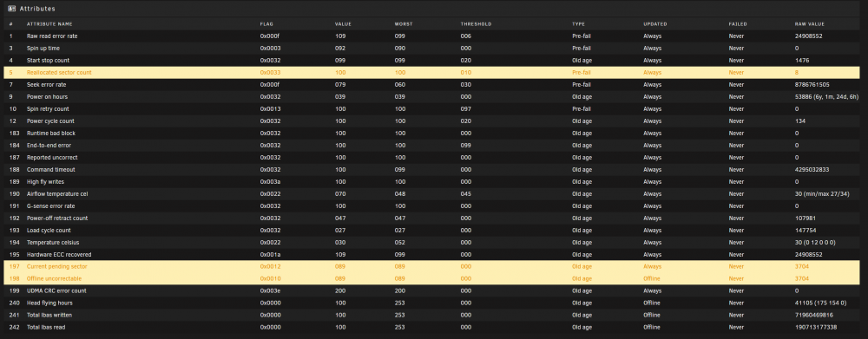Click raw value 8786761505
The image size is (868, 339).
[812, 85]
